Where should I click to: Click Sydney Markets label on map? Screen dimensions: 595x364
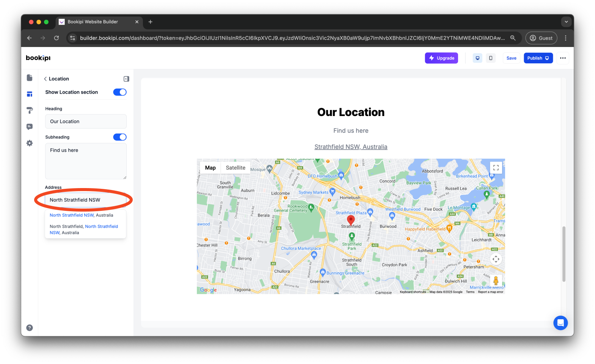point(313,192)
